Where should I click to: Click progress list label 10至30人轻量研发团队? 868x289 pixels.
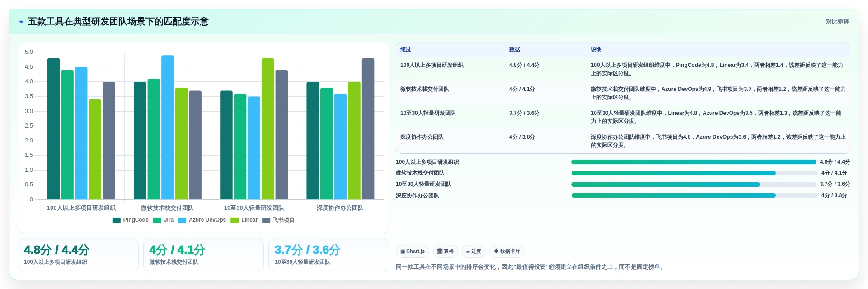(423, 184)
